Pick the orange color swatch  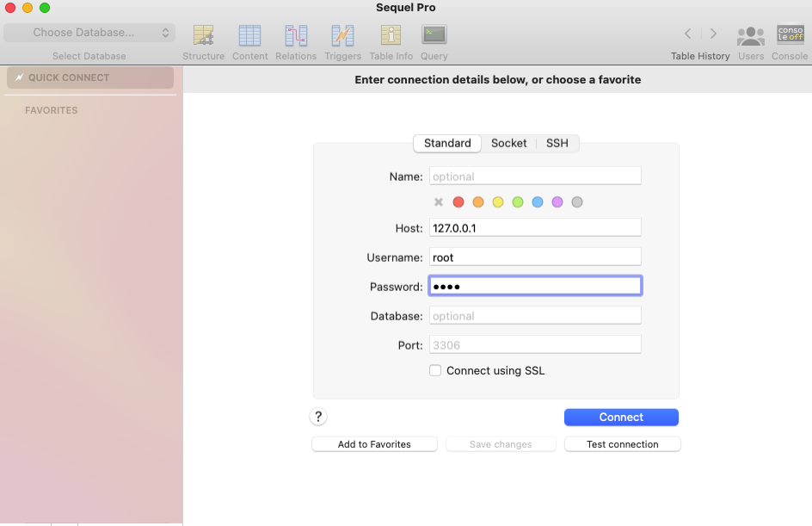478,202
